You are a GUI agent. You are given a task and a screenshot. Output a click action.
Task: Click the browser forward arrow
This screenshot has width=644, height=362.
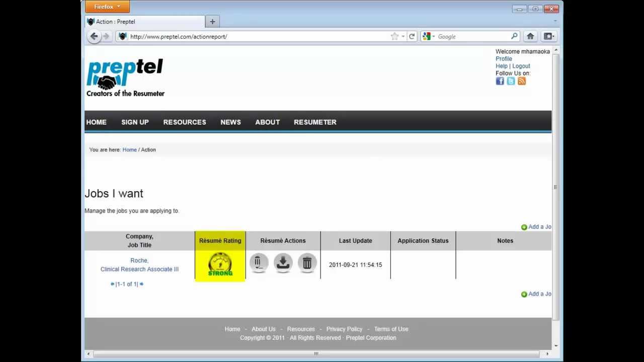point(106,36)
